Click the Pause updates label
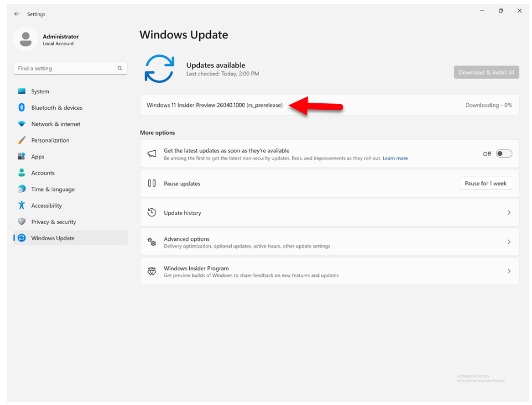This screenshot has width=532, height=405. [182, 183]
